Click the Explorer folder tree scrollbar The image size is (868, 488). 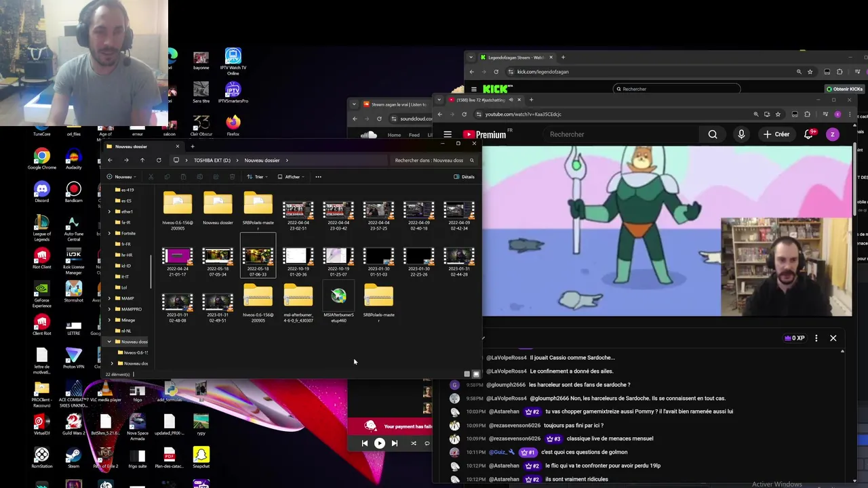[151, 271]
